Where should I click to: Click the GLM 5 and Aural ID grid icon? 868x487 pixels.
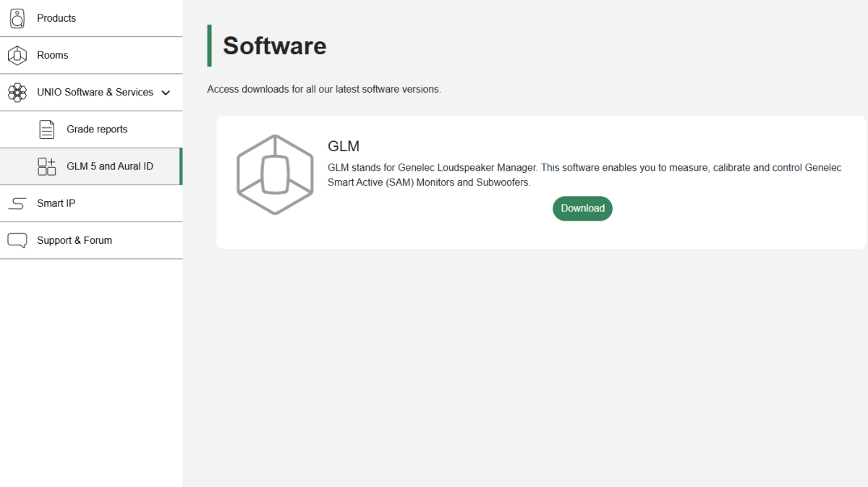tap(47, 166)
